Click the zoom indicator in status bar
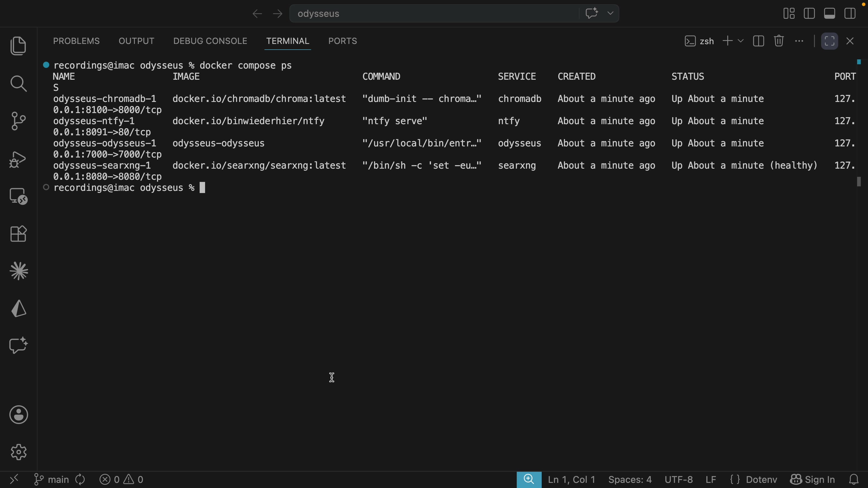868x488 pixels. coord(529,479)
